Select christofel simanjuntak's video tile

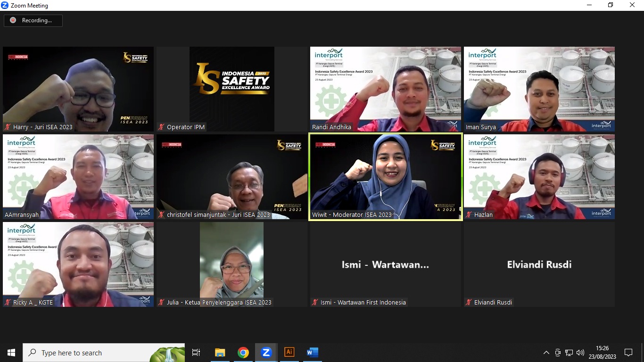point(232,177)
